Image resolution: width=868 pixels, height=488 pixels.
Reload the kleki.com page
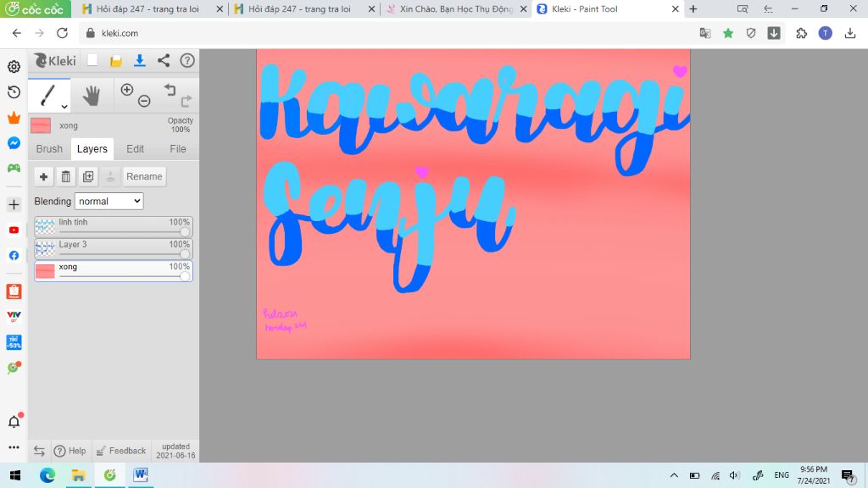click(x=62, y=33)
